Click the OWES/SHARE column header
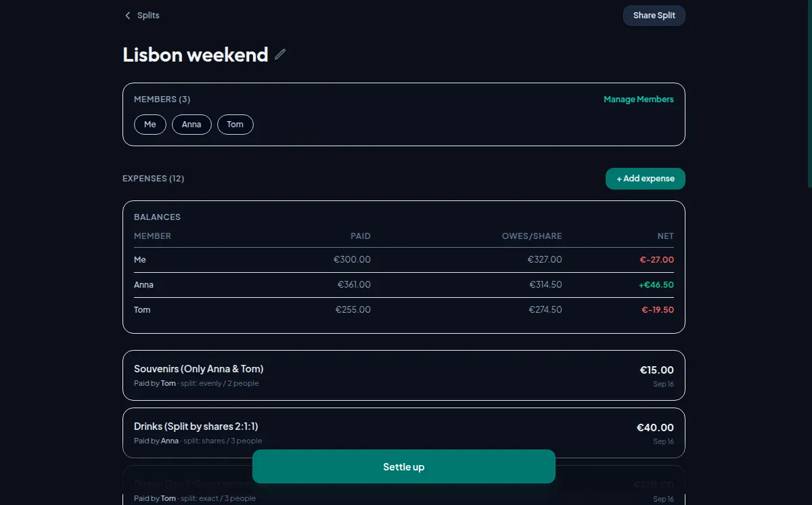The height and width of the screenshot is (505, 812). coord(532,236)
